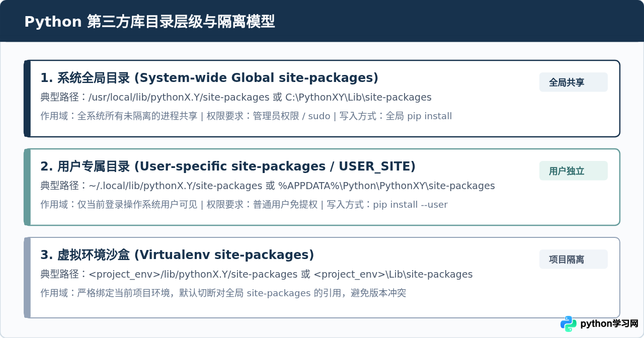Click the Python logo icon
644x338 pixels.
click(x=569, y=324)
